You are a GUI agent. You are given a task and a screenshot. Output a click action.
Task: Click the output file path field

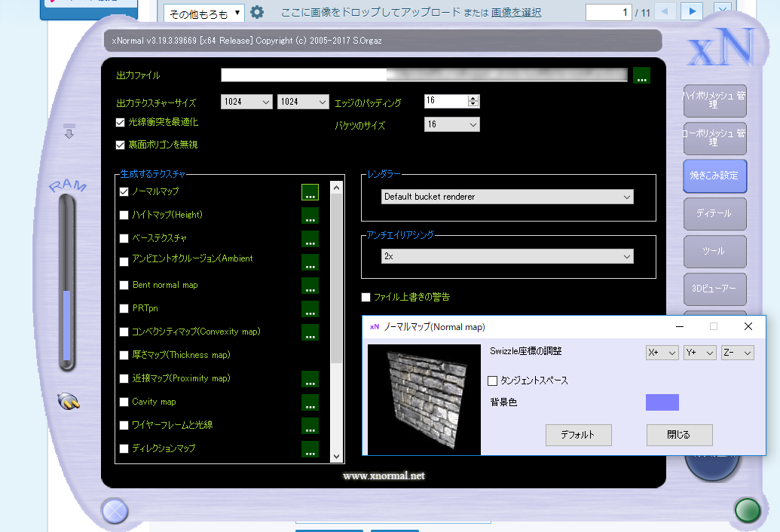click(x=424, y=75)
